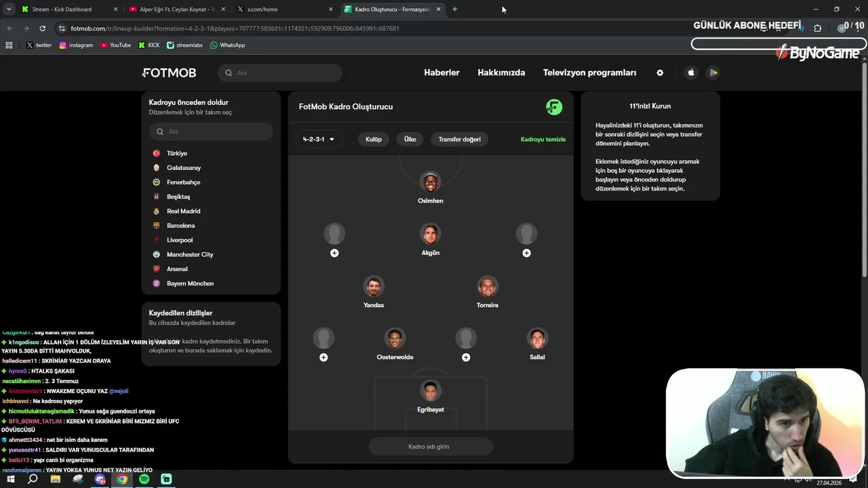Image resolution: width=868 pixels, height=488 pixels.
Task: Click the address bar URL
Action: coord(235,28)
